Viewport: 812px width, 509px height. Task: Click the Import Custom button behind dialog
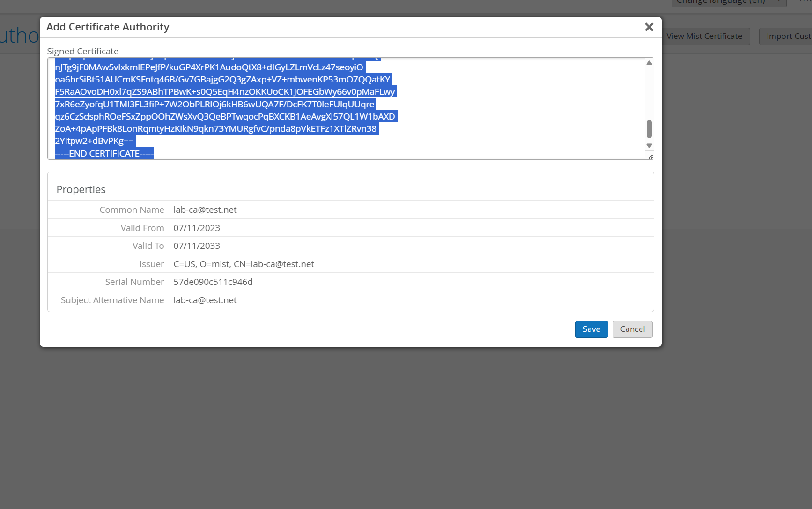[x=788, y=36]
